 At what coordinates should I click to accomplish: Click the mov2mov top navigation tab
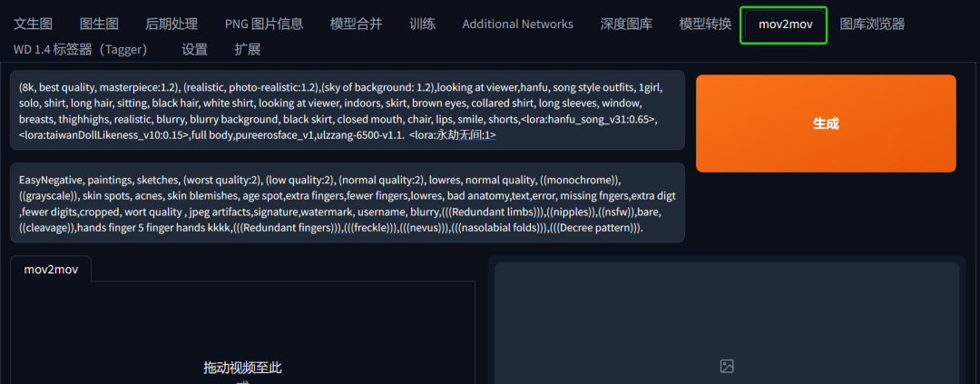(x=784, y=25)
